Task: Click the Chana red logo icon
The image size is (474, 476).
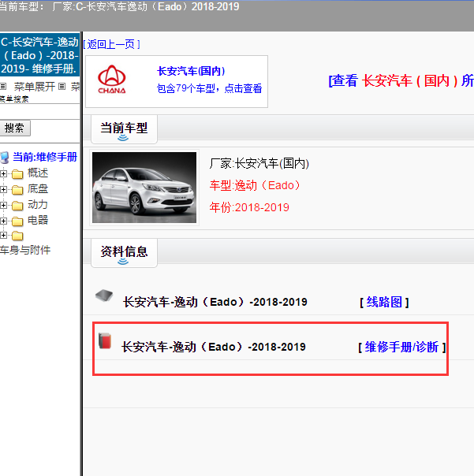Action: (x=111, y=79)
